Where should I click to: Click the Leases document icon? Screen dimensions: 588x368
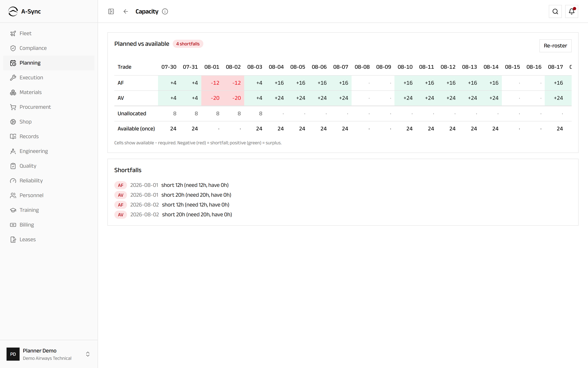(x=13, y=239)
